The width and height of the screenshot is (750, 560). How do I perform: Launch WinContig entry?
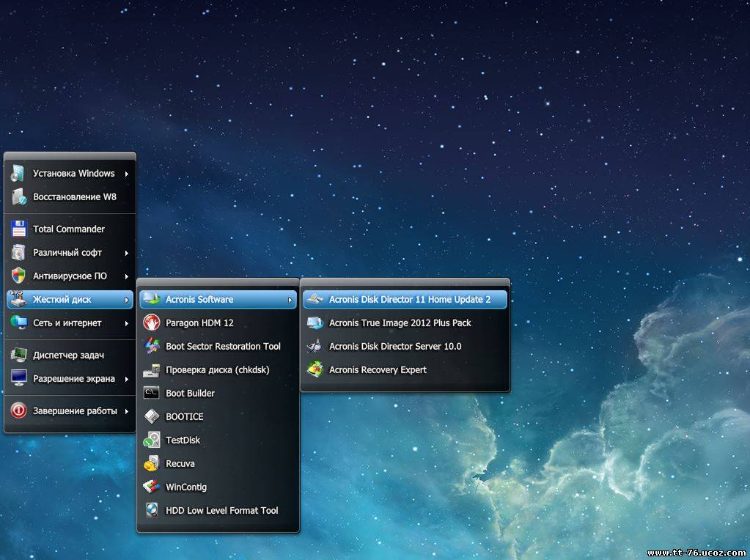(x=218, y=487)
